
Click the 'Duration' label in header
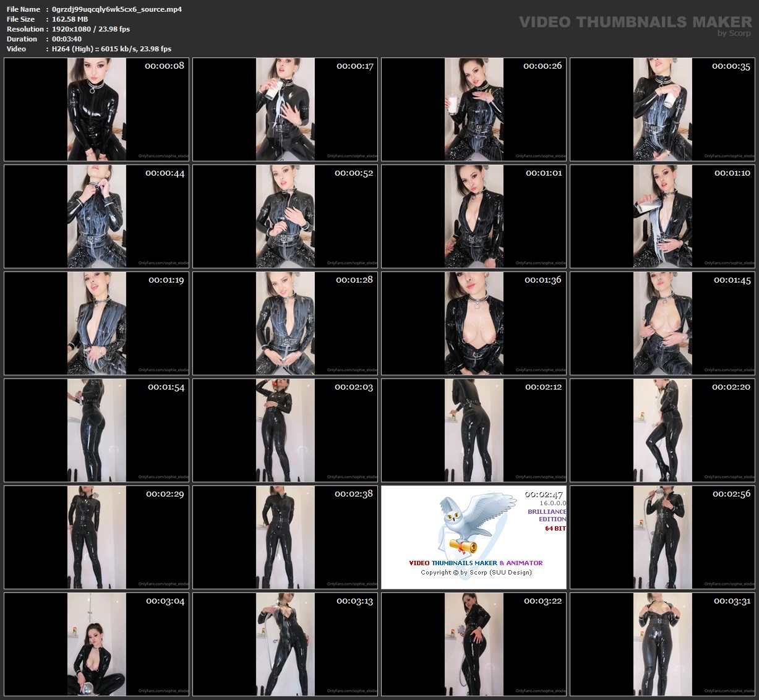[x=22, y=39]
